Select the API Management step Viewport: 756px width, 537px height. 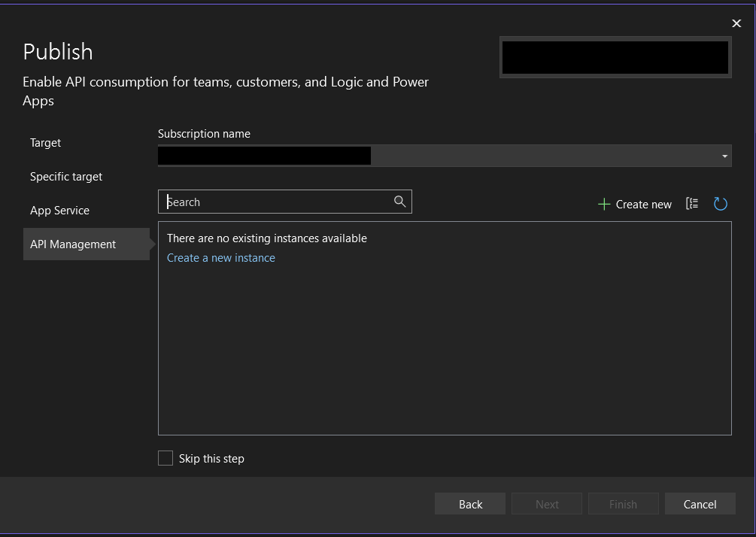[x=73, y=244]
